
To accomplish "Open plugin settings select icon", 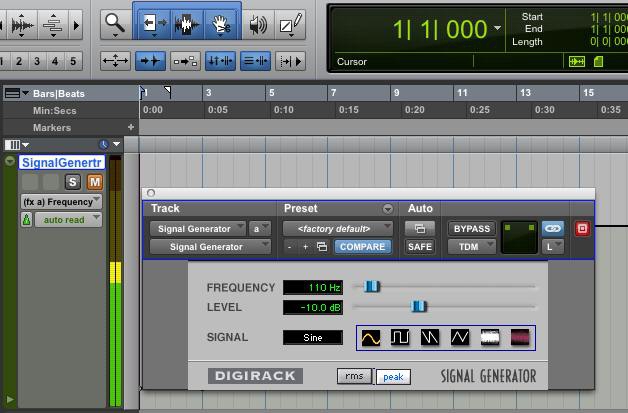I will tap(322, 247).
